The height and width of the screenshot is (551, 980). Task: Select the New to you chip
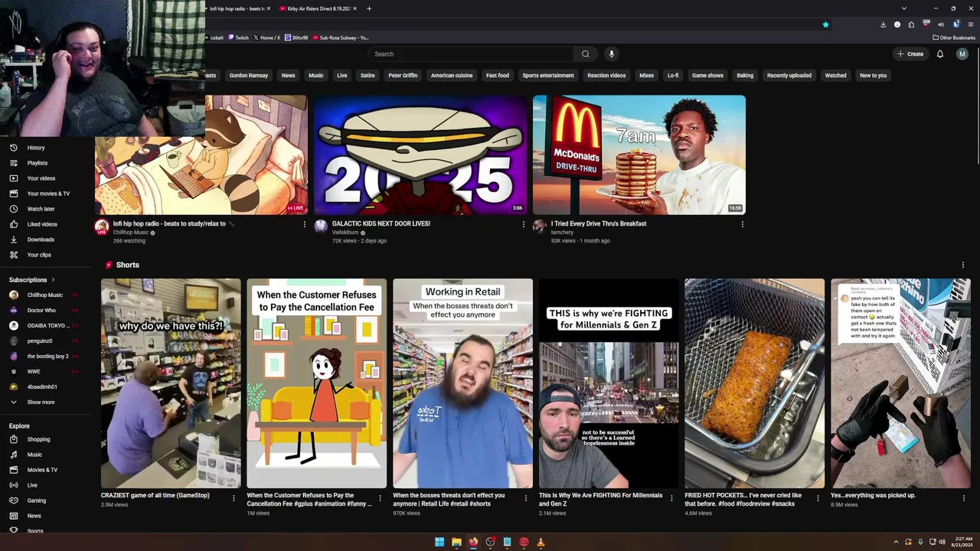point(874,76)
